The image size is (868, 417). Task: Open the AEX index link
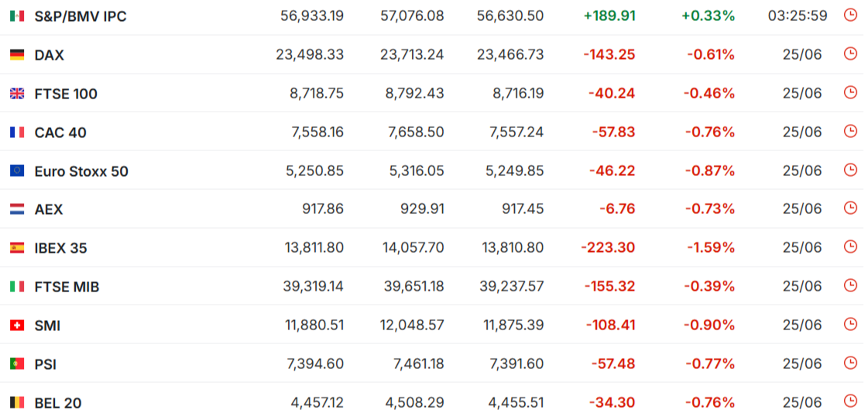tap(49, 210)
